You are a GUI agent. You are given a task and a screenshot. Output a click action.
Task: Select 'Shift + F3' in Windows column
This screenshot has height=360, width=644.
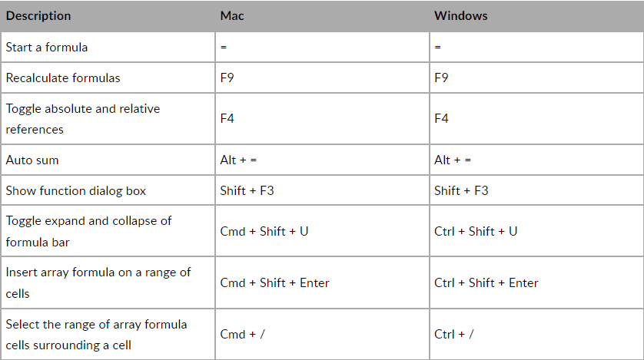461,190
